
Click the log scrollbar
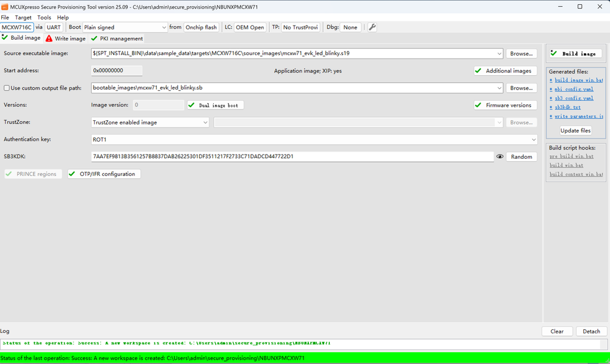(x=603, y=344)
